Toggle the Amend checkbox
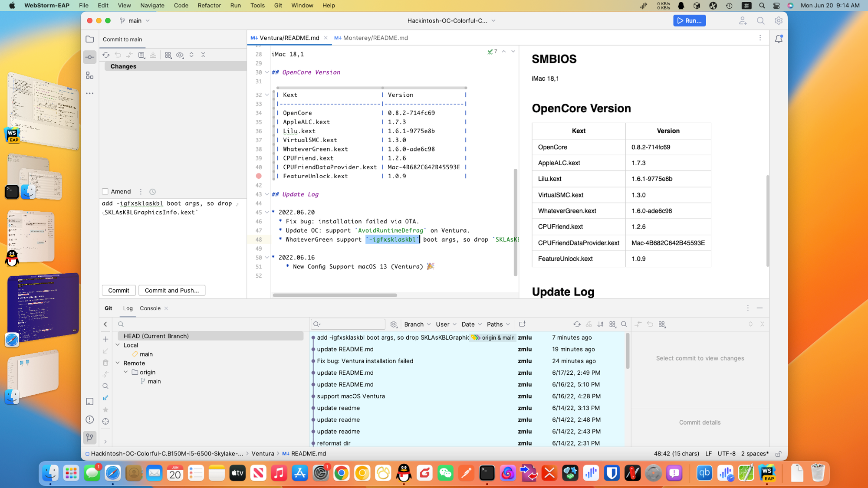868x488 pixels. (x=105, y=192)
